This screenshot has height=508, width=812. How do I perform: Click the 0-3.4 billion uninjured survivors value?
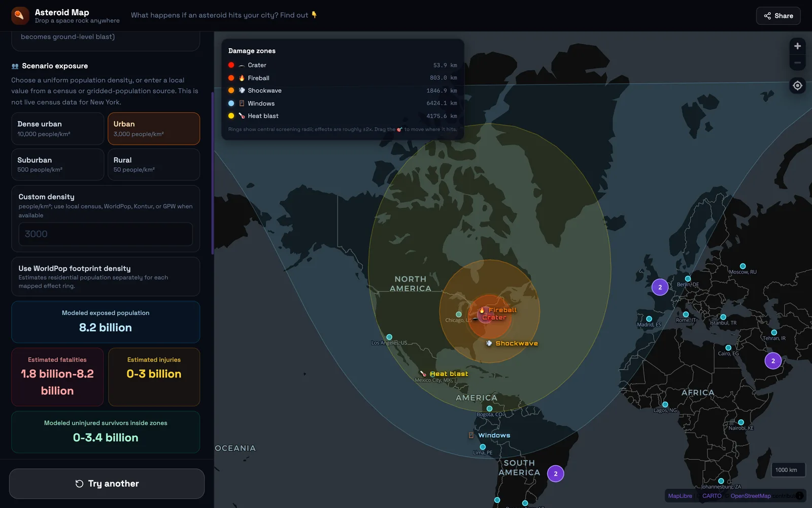(x=106, y=438)
